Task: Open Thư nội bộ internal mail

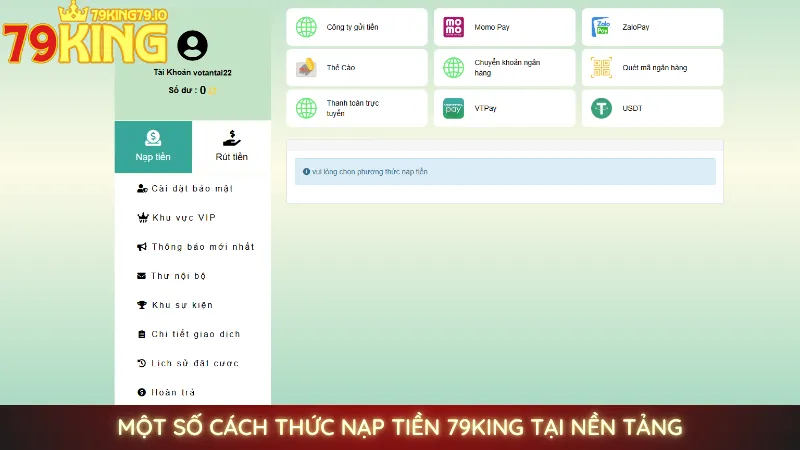Action: point(179,276)
